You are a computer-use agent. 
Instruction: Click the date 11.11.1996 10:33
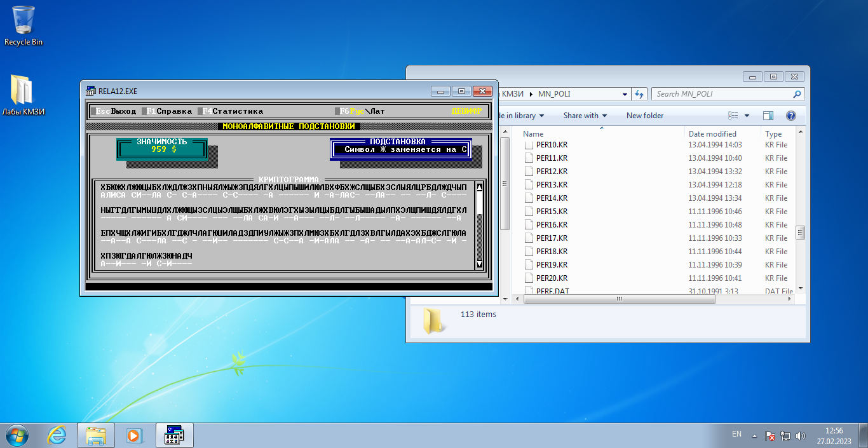pos(715,238)
